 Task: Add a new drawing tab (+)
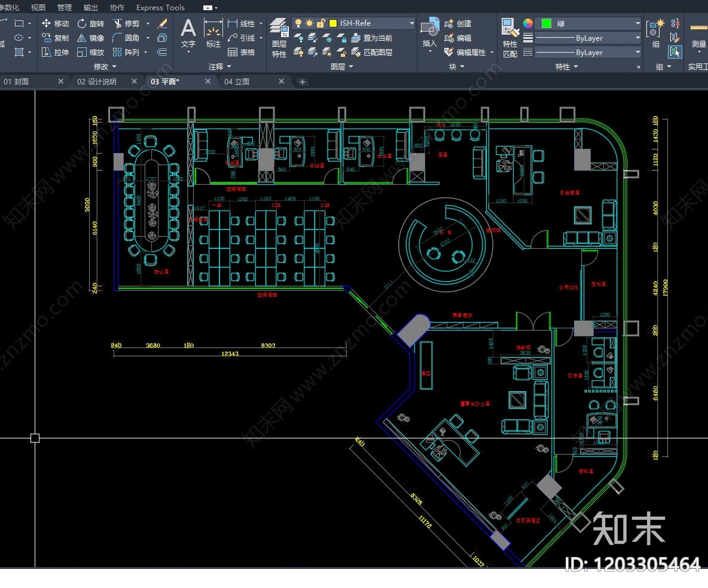(302, 82)
